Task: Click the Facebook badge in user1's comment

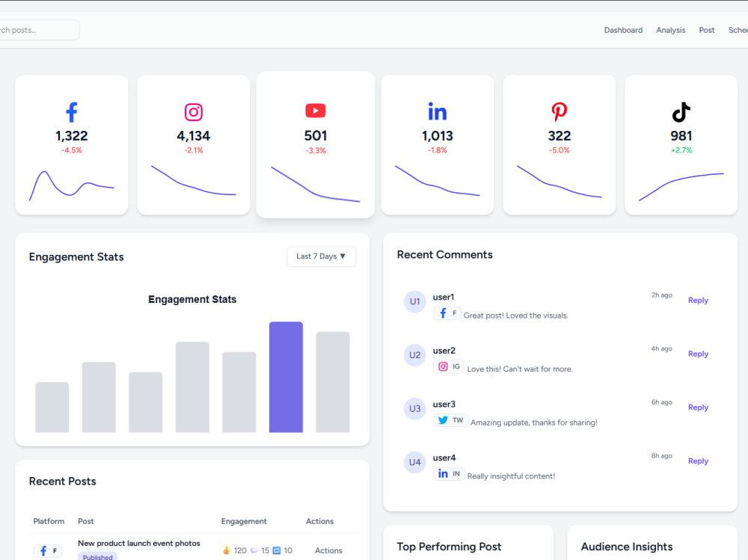Action: [x=447, y=313]
